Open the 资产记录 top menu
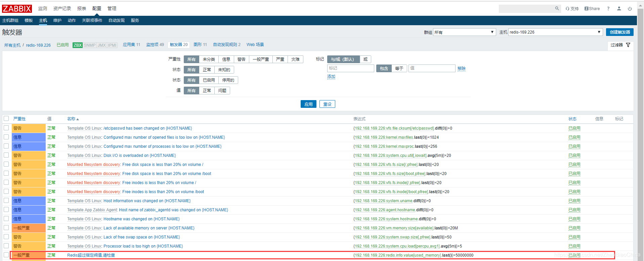The width and height of the screenshot is (644, 261). coord(62,8)
